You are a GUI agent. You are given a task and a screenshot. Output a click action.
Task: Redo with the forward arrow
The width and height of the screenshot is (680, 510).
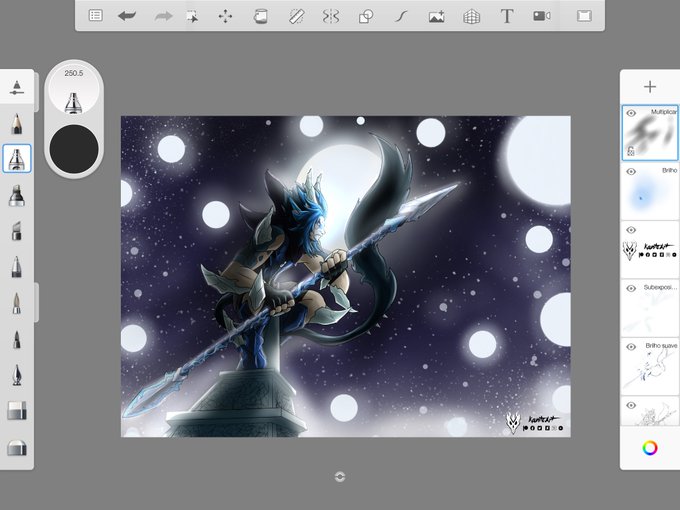(163, 16)
